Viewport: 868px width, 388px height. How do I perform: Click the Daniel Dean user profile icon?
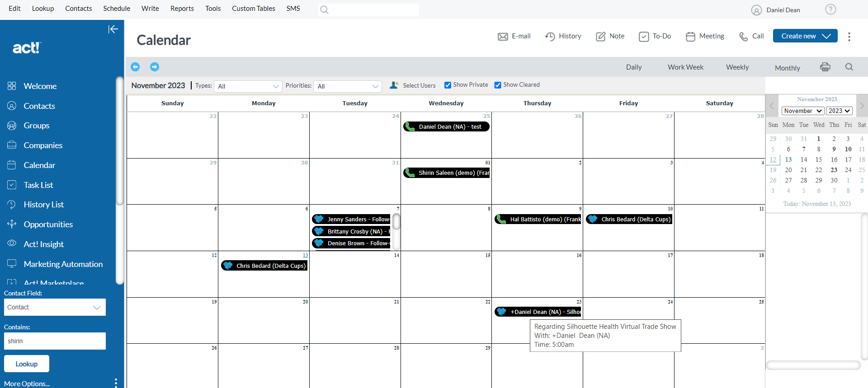coord(756,10)
